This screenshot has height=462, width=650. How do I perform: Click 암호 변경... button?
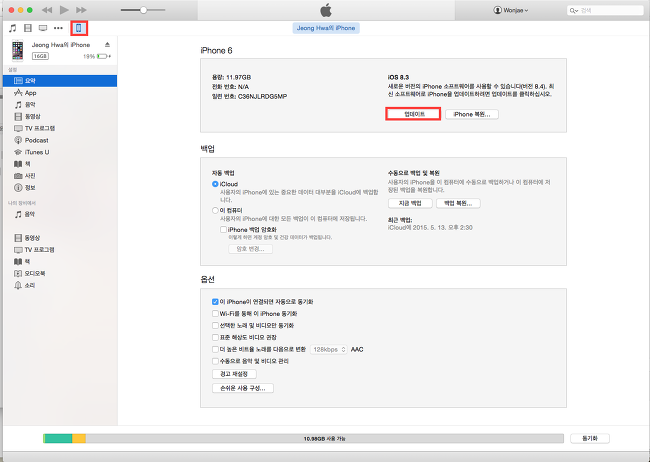click(250, 249)
